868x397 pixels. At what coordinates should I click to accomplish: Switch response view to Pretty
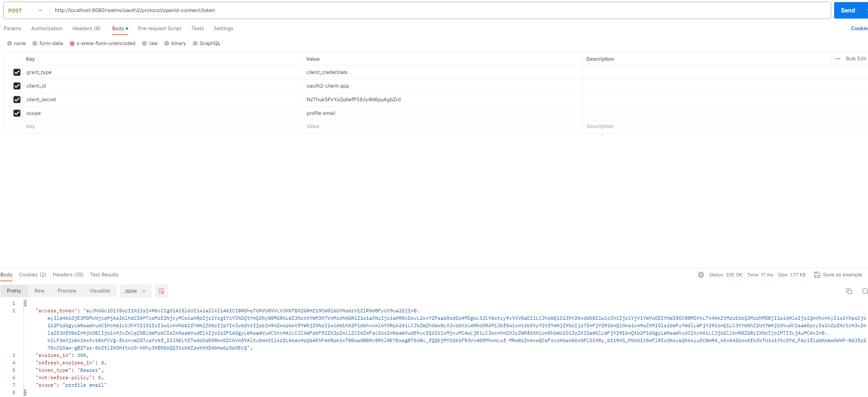click(x=14, y=291)
